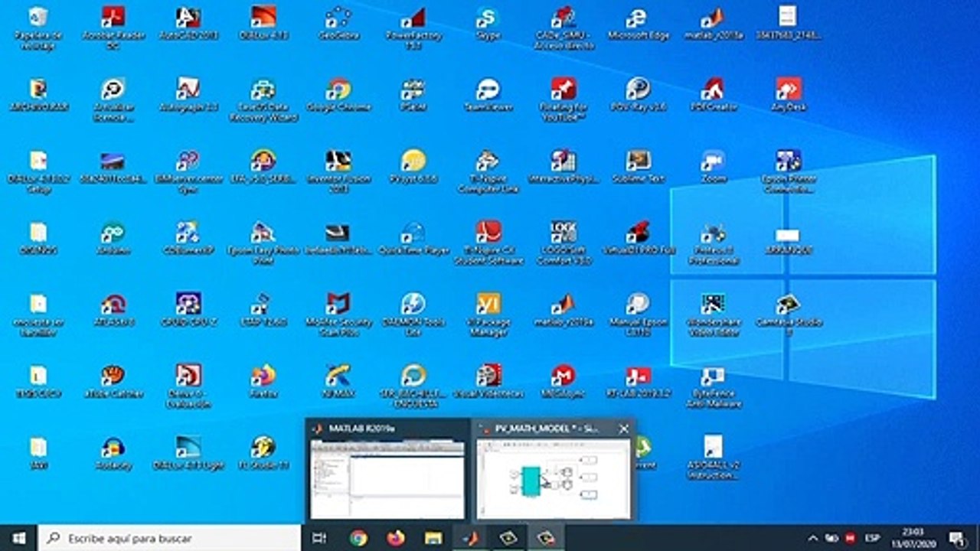980x551 pixels.
Task: Open Task View from the taskbar
Action: [320, 538]
